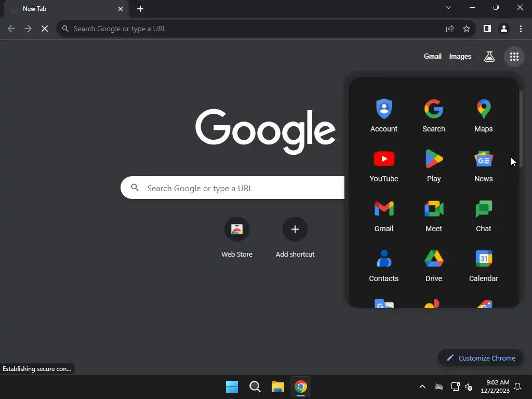This screenshot has width=532, height=399.
Task: Click the Chrome taskbar icon
Action: tap(301, 387)
